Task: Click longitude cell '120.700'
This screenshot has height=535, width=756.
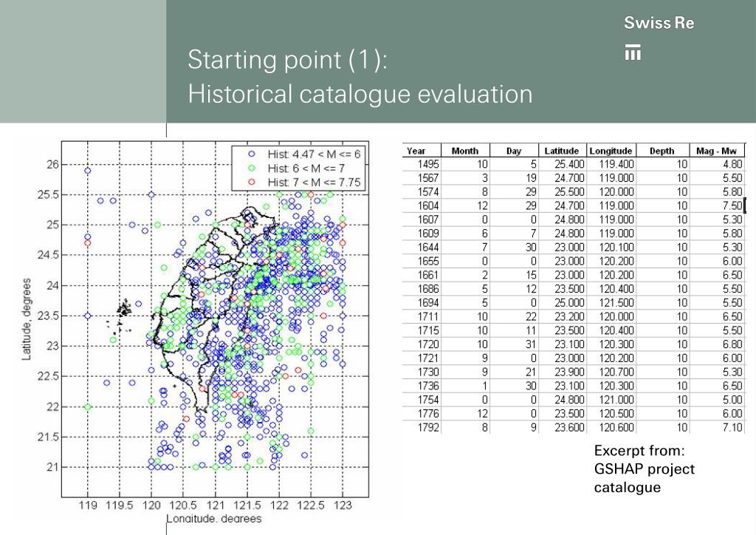Action: (x=616, y=372)
